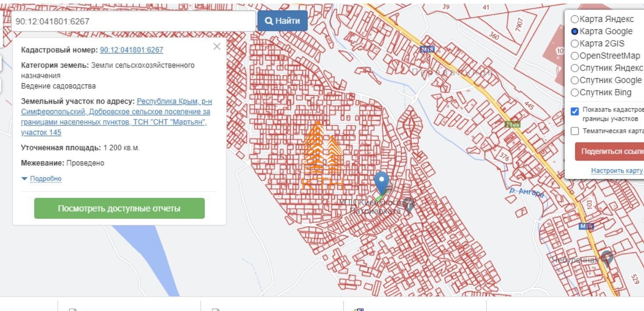The image size is (644, 311).
Task: Click the Найти search button
Action: (x=283, y=21)
